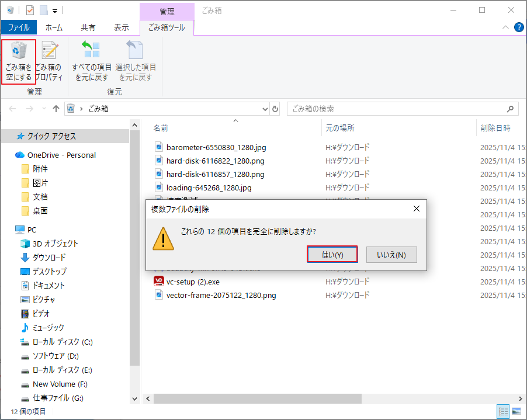Select PC in navigation pane

(x=32, y=230)
